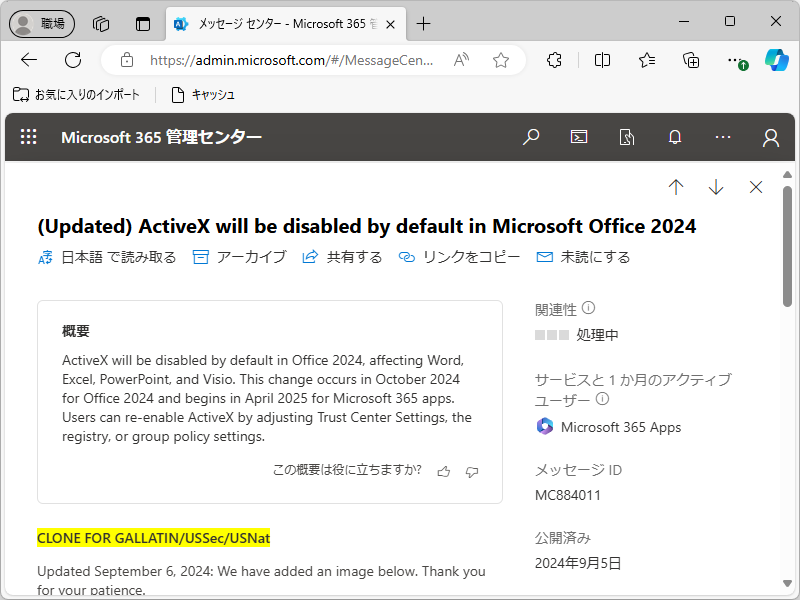
Task: Go to the previous message with up arrow
Action: [x=676, y=187]
